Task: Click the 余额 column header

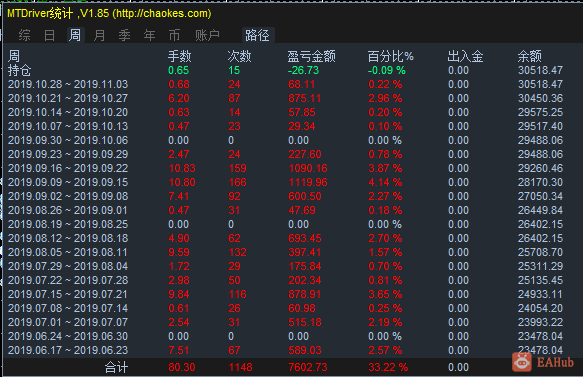Action: coord(529,57)
